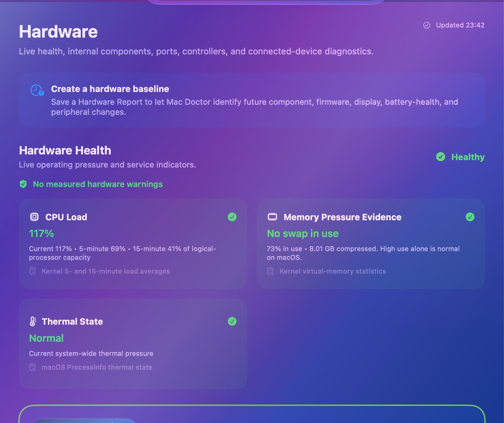The image size is (504, 423).
Task: Click the source icon beside Kernel load averages
Action: pyautogui.click(x=33, y=271)
